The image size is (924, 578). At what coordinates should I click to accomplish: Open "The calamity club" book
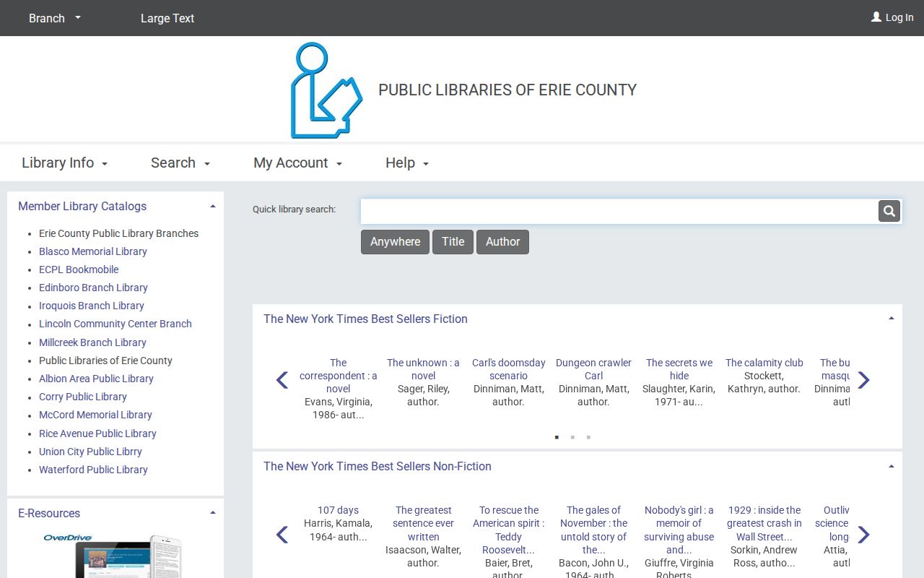pyautogui.click(x=764, y=363)
